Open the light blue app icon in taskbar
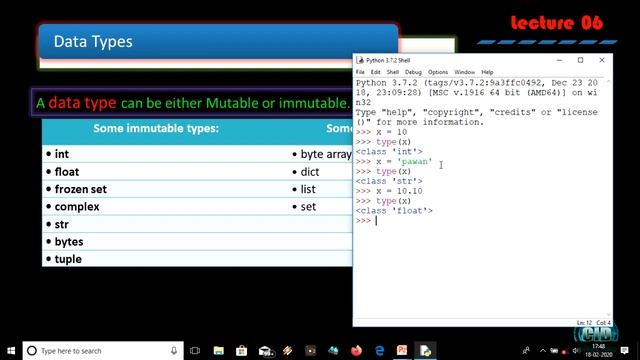This screenshot has width=640, height=360. tap(333, 351)
